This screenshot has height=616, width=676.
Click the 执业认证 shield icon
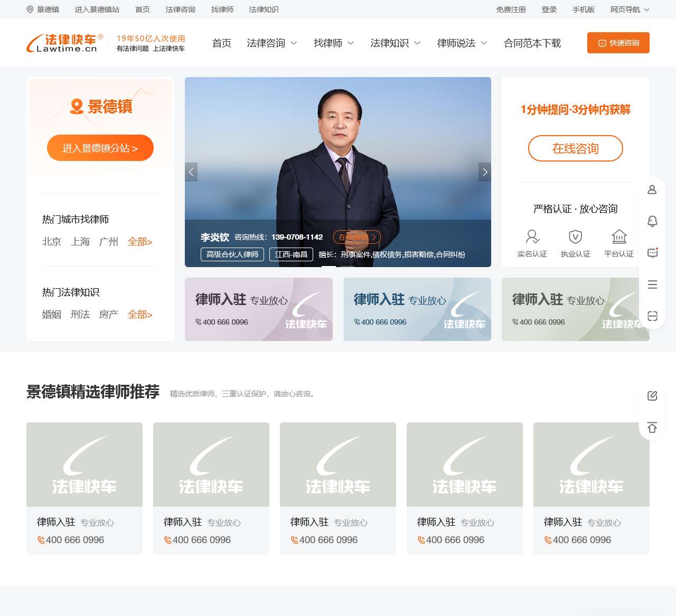(x=575, y=236)
